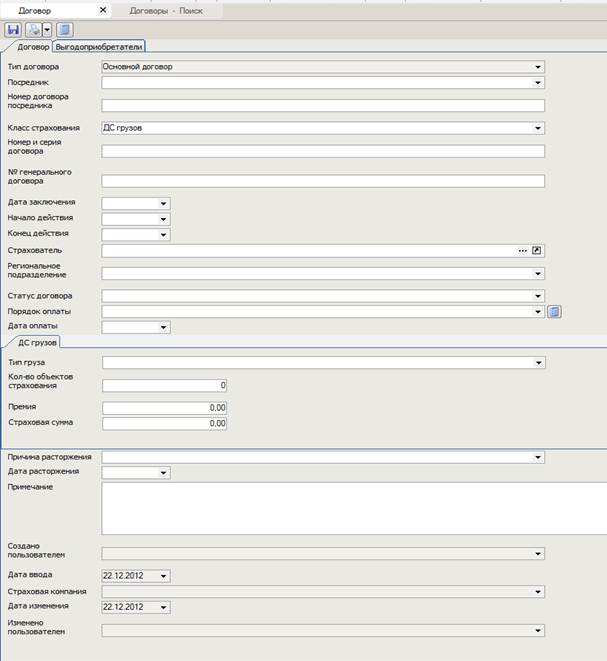Image resolution: width=607 pixels, height=661 pixels.
Task: Click the blue document icon in the toolbar
Action: click(x=64, y=30)
